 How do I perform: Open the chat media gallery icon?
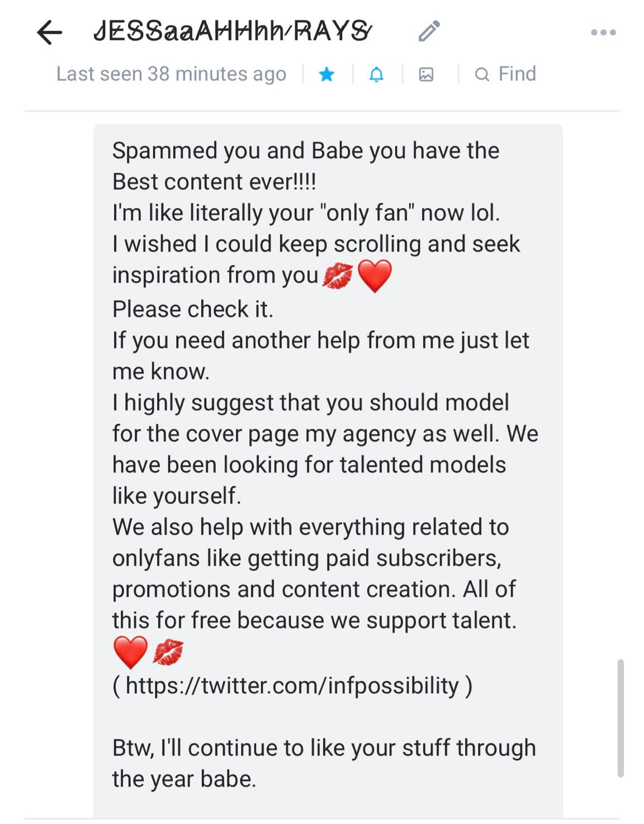pyautogui.click(x=426, y=74)
